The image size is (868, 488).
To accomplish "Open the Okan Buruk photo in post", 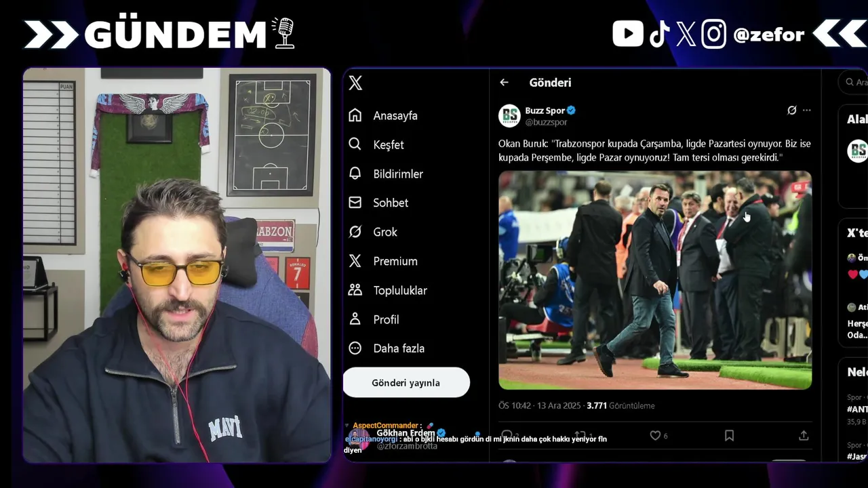I will pos(655,280).
